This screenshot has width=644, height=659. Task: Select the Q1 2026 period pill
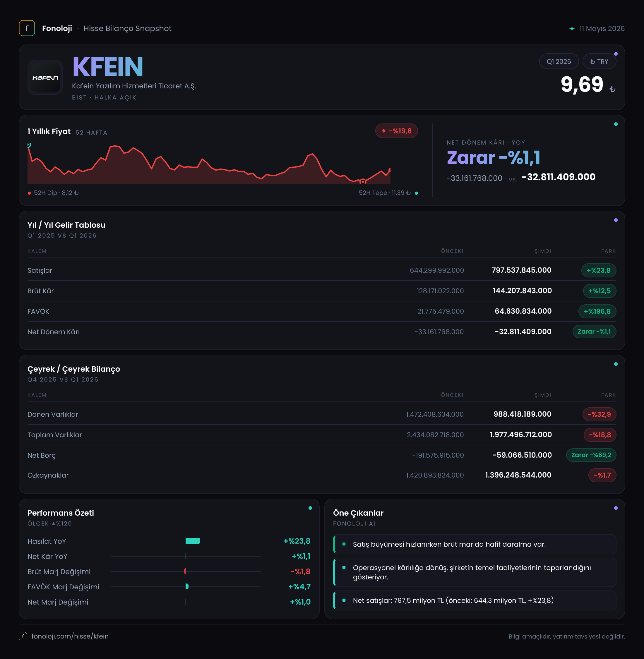pyautogui.click(x=559, y=61)
